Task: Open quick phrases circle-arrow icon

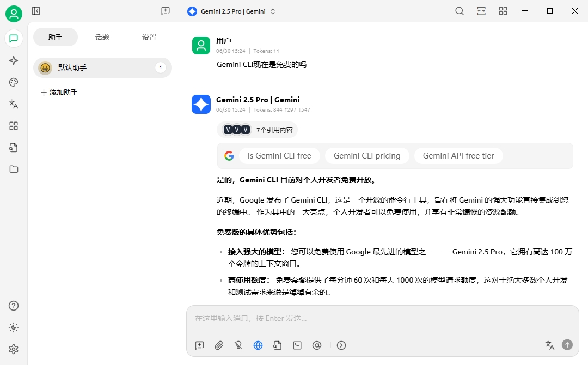Action: tap(341, 345)
